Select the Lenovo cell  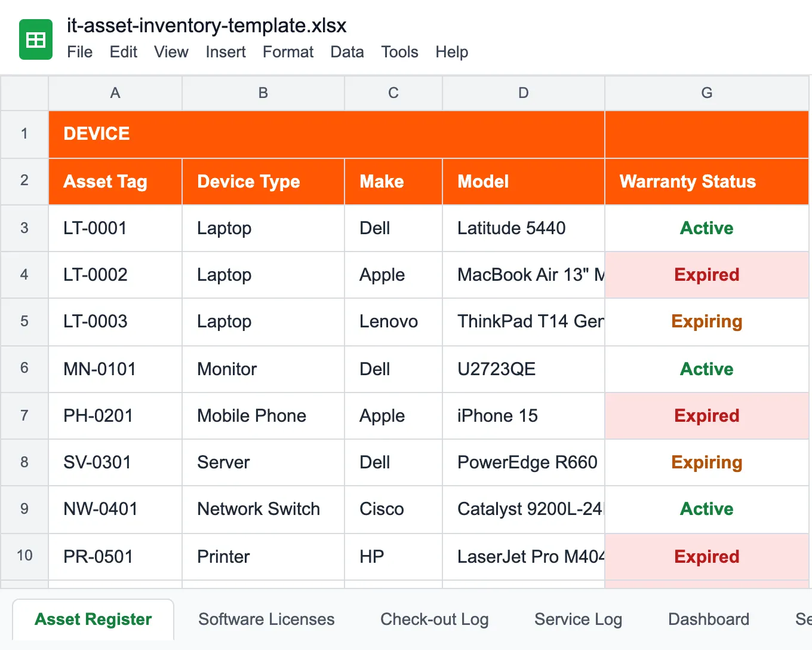pos(393,321)
